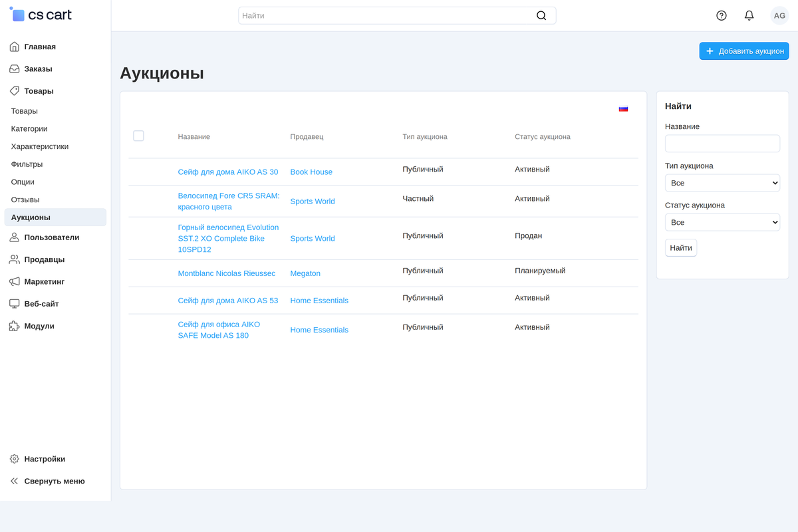Screen dimensions: 798x532
Task: Click the CS-Cart logo
Action: click(x=41, y=15)
